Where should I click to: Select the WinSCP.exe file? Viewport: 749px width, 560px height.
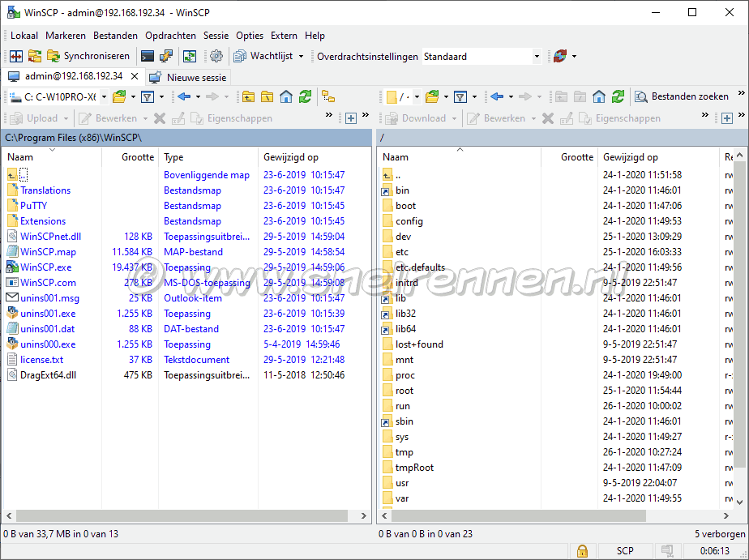(x=46, y=267)
